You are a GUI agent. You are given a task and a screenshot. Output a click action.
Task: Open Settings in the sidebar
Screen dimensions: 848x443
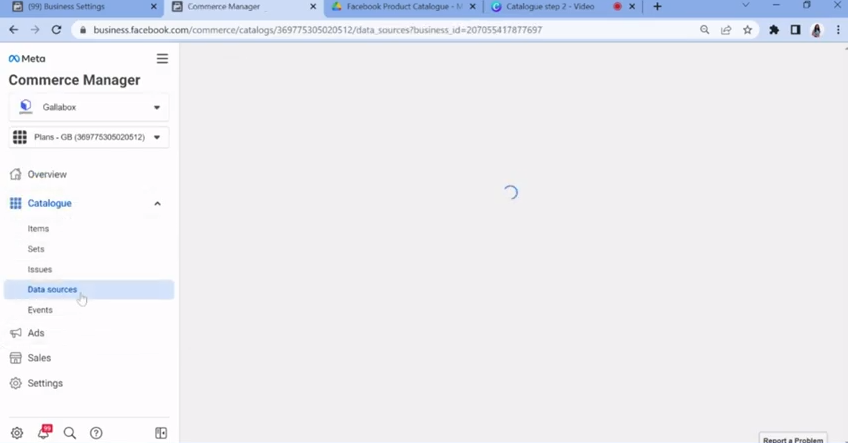pyautogui.click(x=45, y=383)
